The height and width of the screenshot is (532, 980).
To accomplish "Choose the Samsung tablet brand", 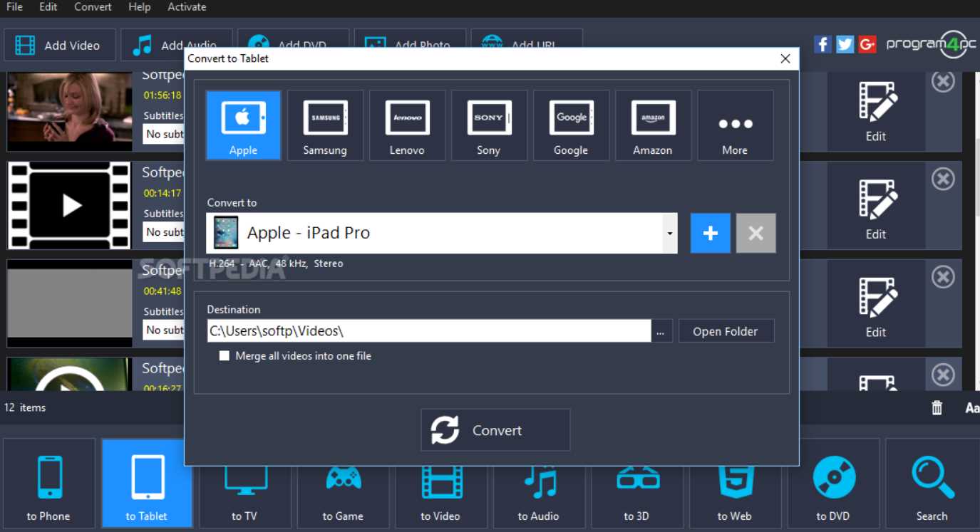I will click(x=325, y=125).
